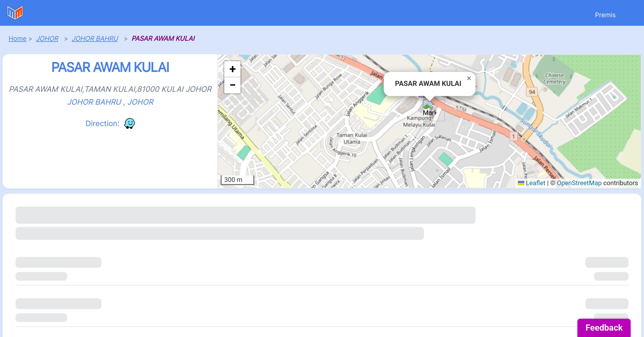Click PASAR AWAM KULAI breadcrumb item
644x337 pixels.
tap(163, 39)
